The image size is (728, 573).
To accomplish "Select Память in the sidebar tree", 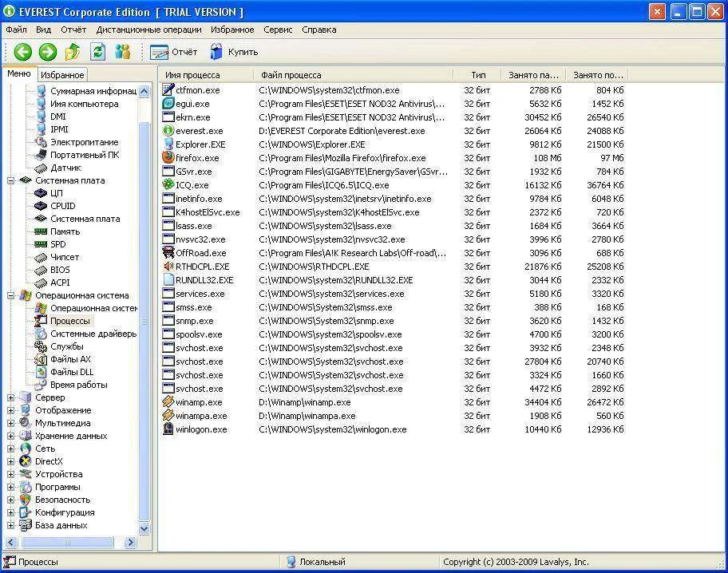I will [65, 231].
